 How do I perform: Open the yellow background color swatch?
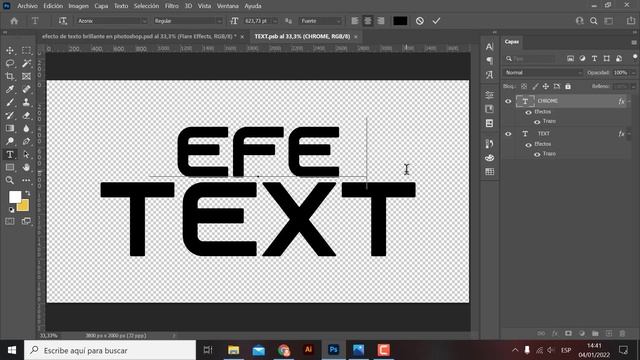pyautogui.click(x=24, y=206)
